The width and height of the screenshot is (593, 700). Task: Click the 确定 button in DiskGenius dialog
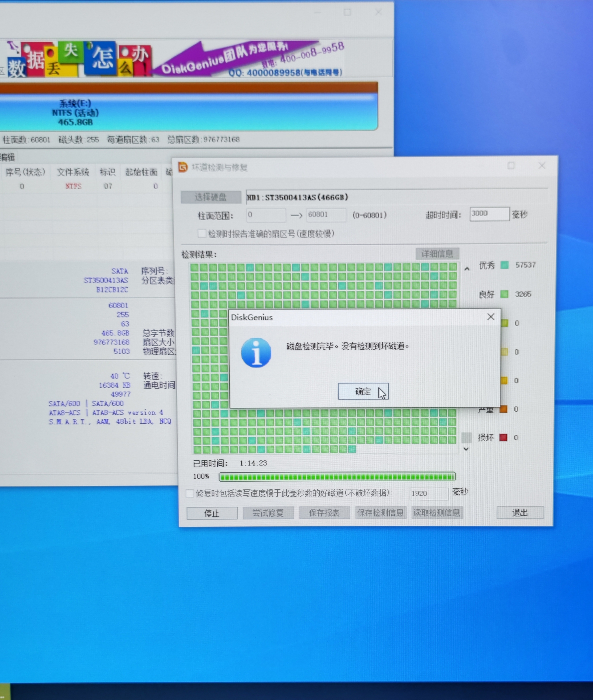coord(363,391)
